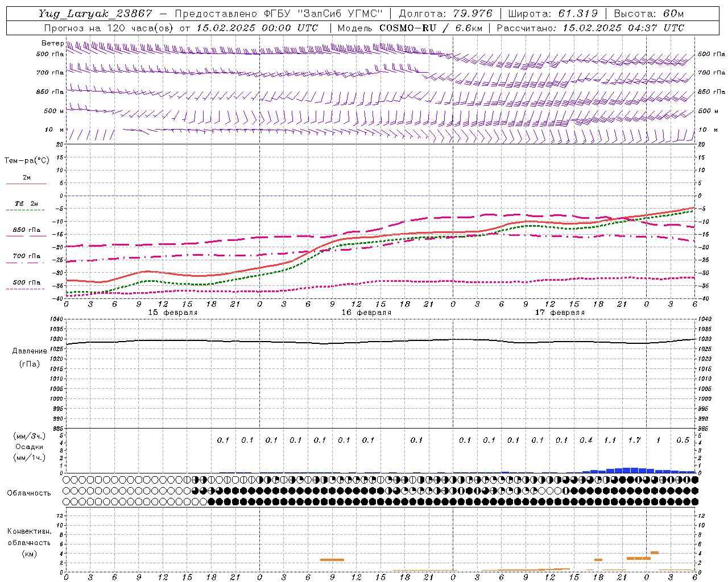Click the Ветер wind panel label
728x582 pixels.
coord(52,43)
